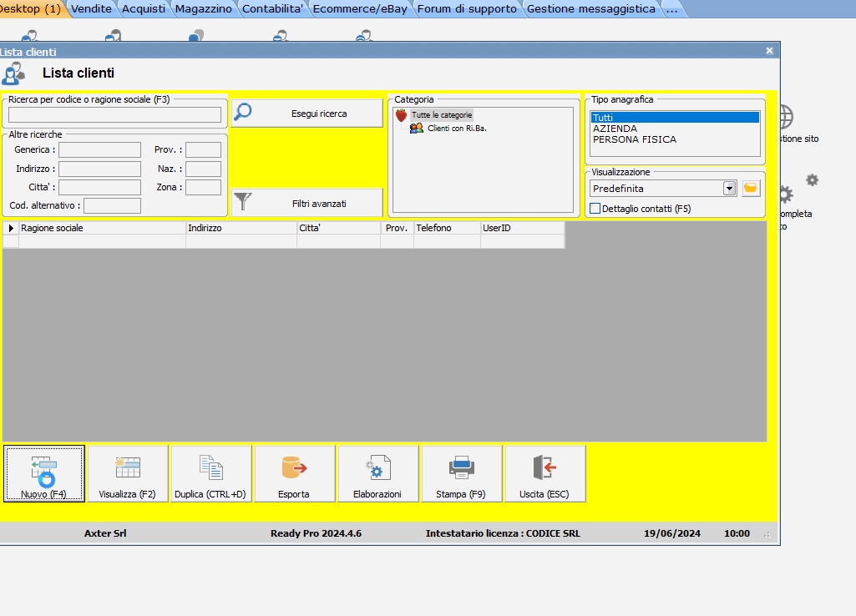Viewport: 856px width, 616px height.
Task: Click the Indirizzo search field
Action: [100, 169]
